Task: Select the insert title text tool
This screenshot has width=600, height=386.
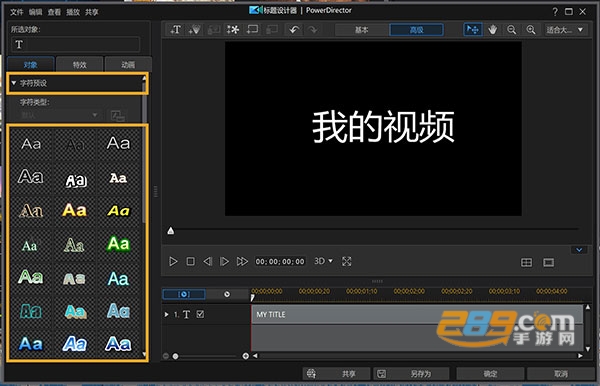Action: click(x=176, y=29)
